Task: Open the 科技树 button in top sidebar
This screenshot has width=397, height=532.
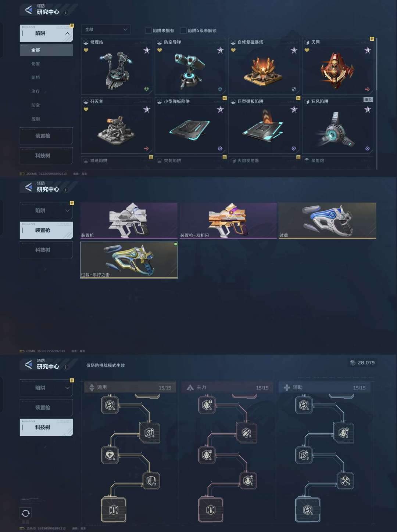Action: (46, 156)
